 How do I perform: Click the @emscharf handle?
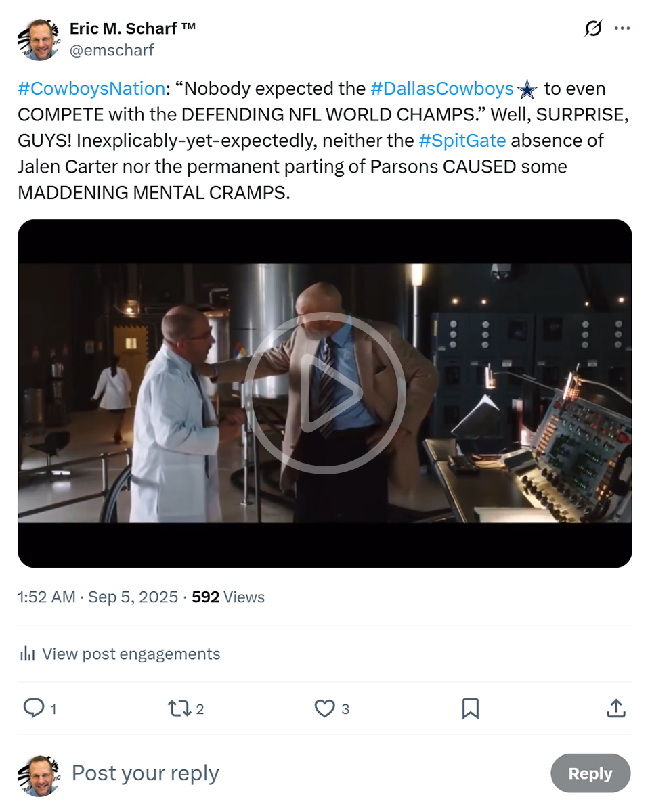tap(112, 50)
